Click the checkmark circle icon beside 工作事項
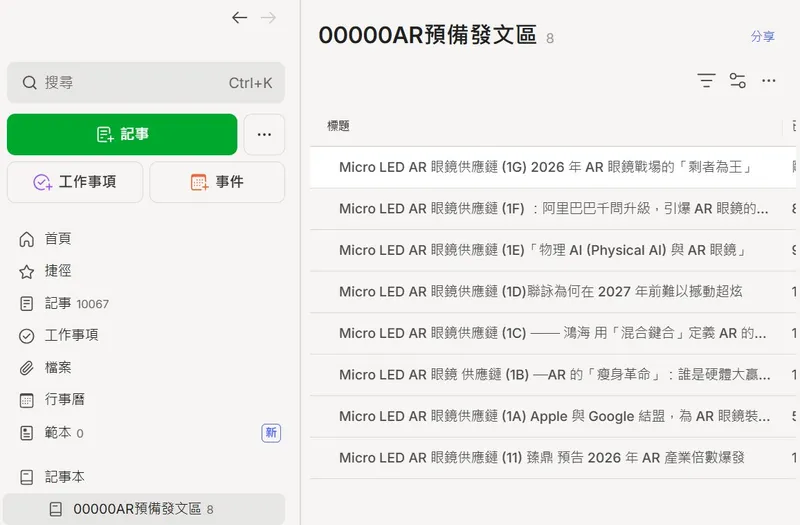This screenshot has height=525, width=800. pos(27,336)
